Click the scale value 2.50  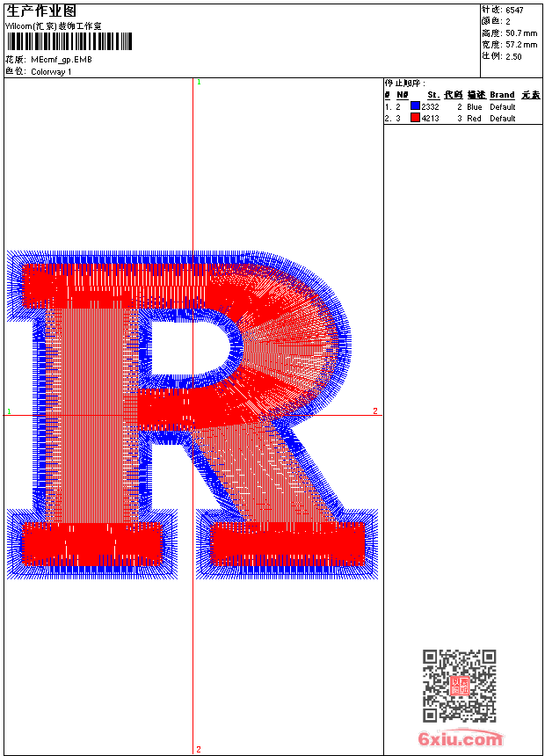513,56
